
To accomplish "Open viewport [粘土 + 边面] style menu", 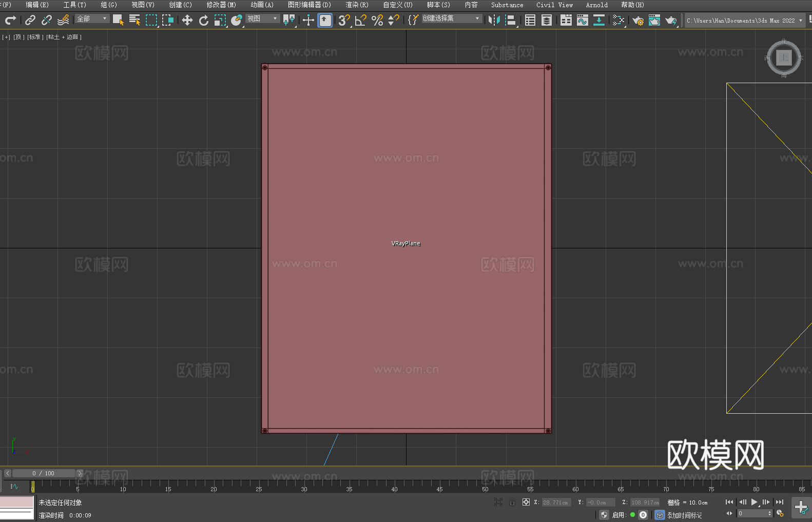I will click(64, 37).
